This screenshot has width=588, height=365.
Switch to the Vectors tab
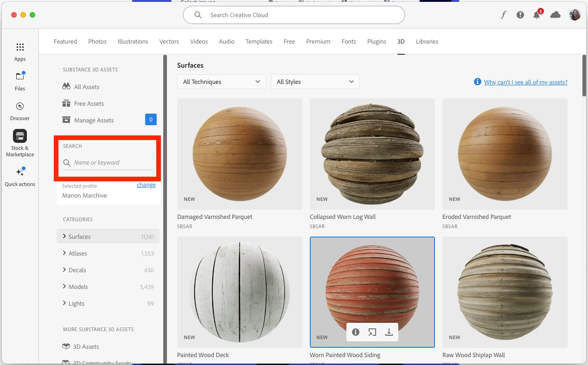point(169,41)
